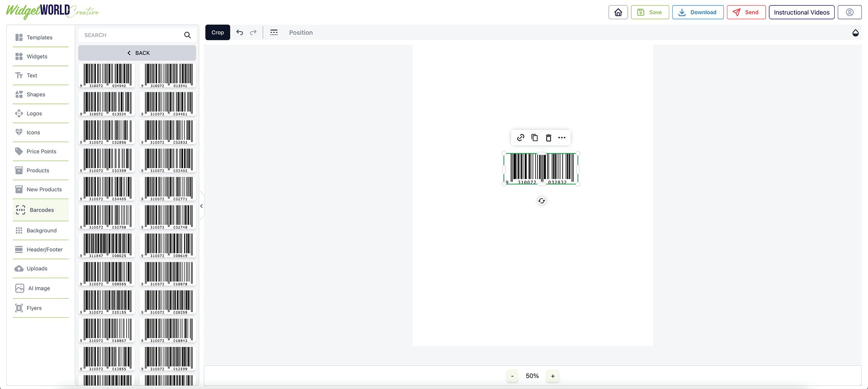Viewport: 868px width, 389px height.
Task: Insert barcode ending 020259
Action: coord(168,302)
